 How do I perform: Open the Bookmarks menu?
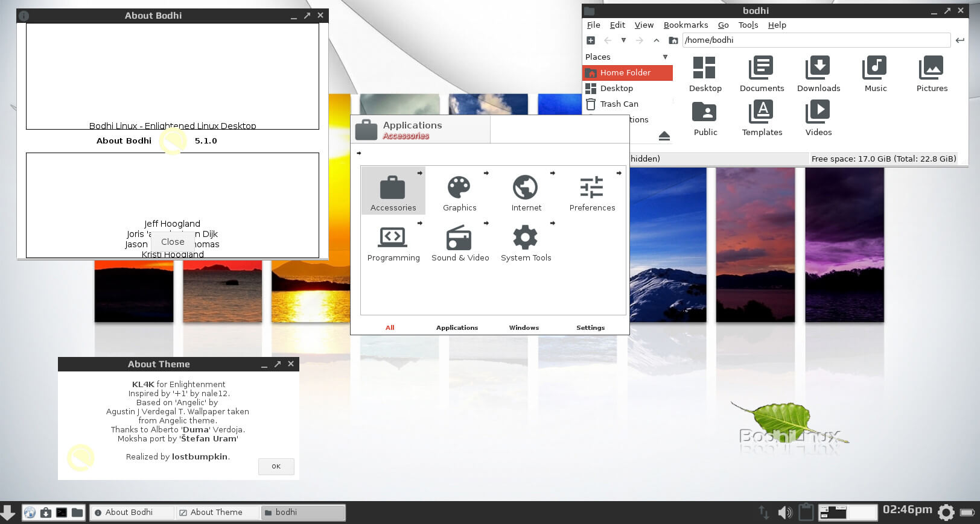coord(686,25)
